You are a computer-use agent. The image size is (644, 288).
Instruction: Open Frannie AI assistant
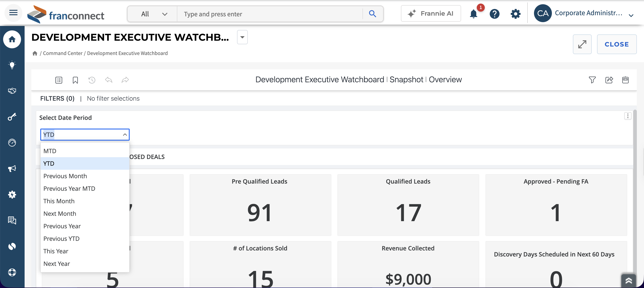pyautogui.click(x=431, y=13)
